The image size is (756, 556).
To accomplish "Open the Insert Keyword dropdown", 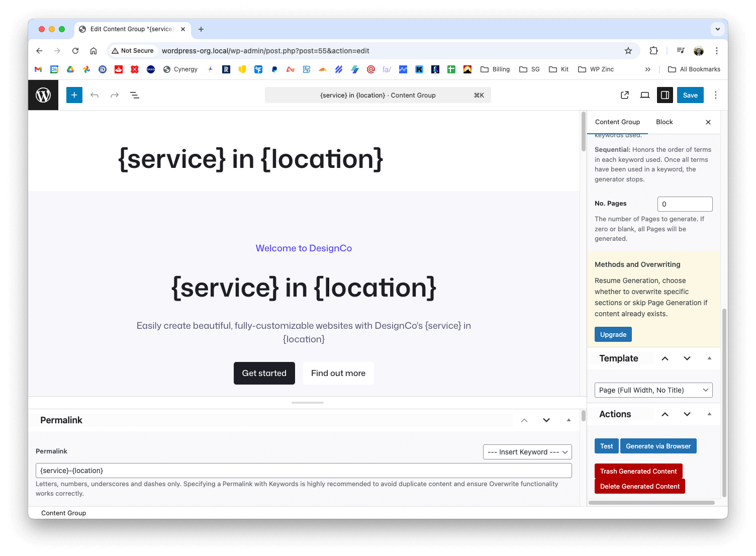I will [x=527, y=452].
